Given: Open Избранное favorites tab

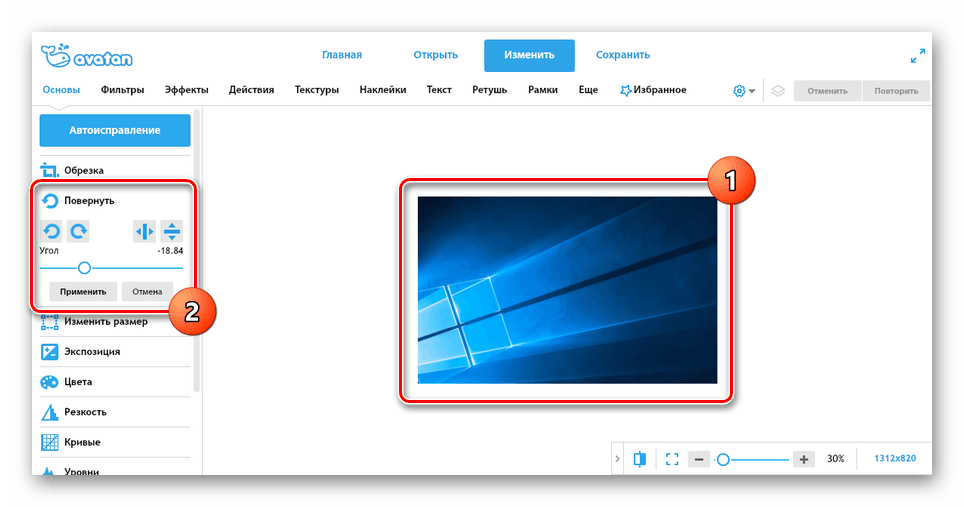Looking at the screenshot, I should pyautogui.click(x=653, y=90).
